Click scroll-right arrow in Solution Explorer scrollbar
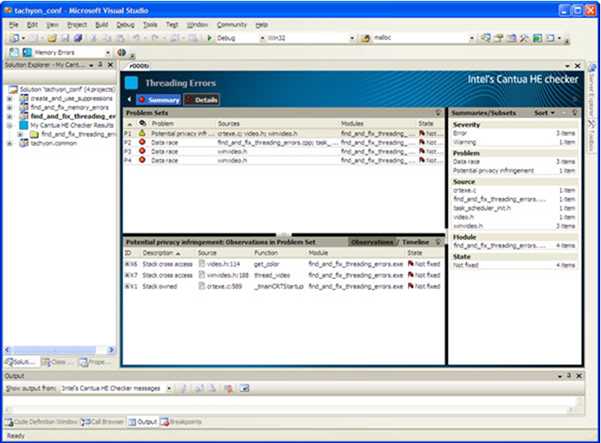This screenshot has height=443, width=601. 111,349
